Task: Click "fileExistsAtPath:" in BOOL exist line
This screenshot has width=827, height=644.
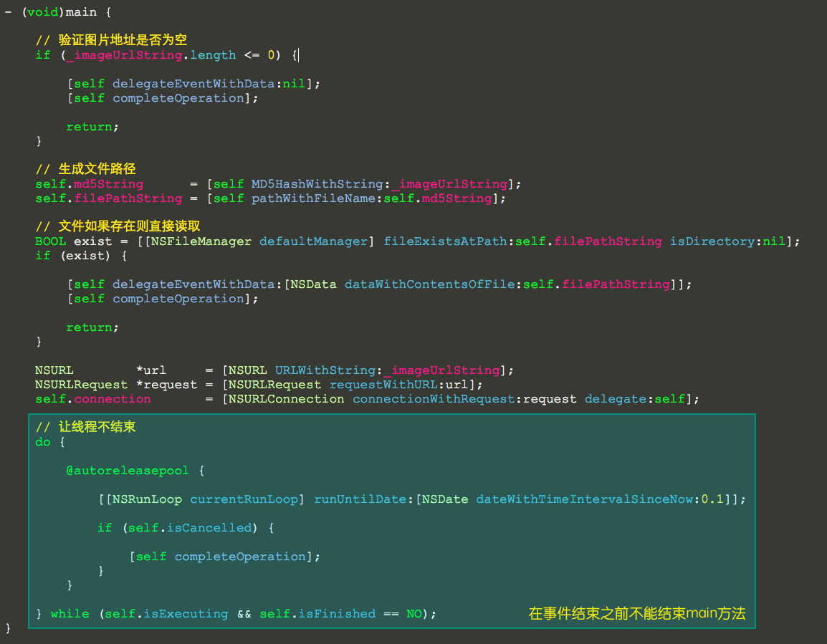Action: tap(449, 241)
